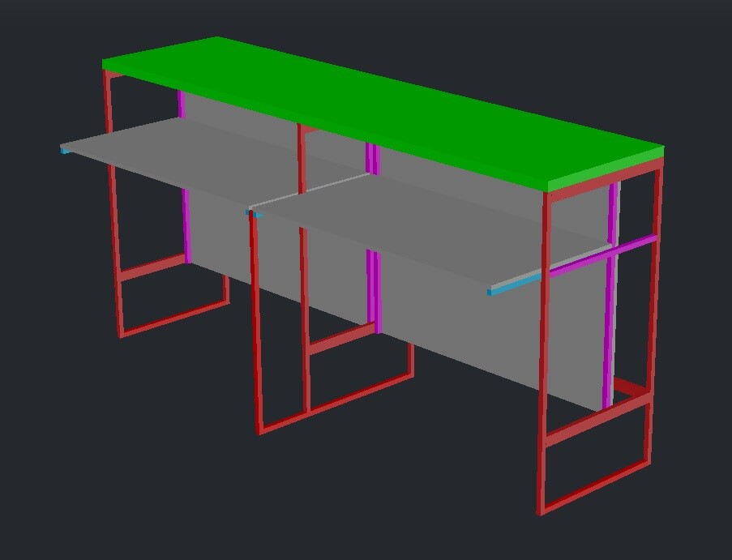Click the rightmost red frame's front leg
The width and height of the screenshot is (732, 560).
[x=545, y=365]
